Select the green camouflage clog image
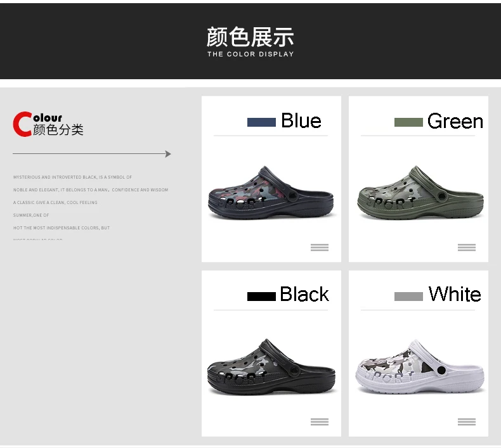This screenshot has width=501, height=448. click(x=420, y=193)
